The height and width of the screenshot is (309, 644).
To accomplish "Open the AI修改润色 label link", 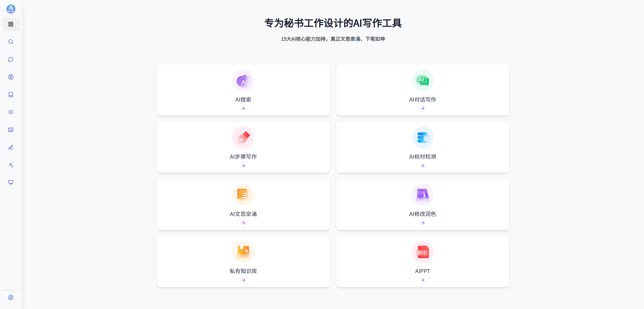I will click(423, 214).
